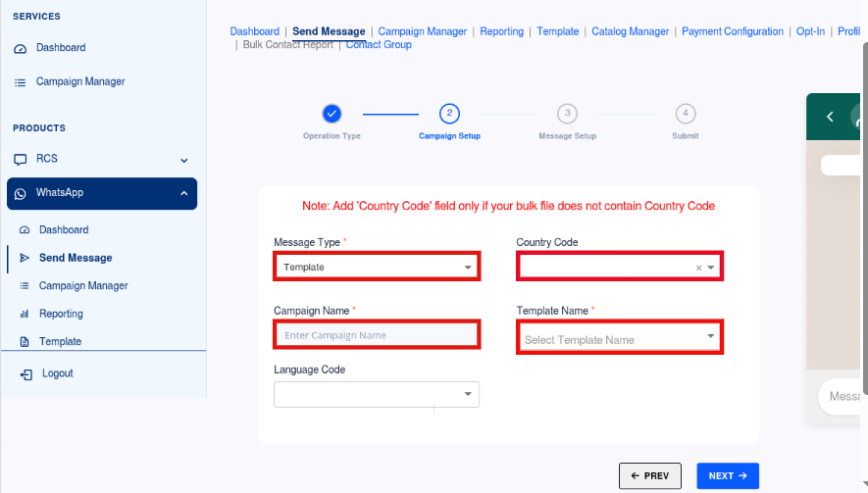Click the completed Operation Type step checkmark

[x=332, y=114]
